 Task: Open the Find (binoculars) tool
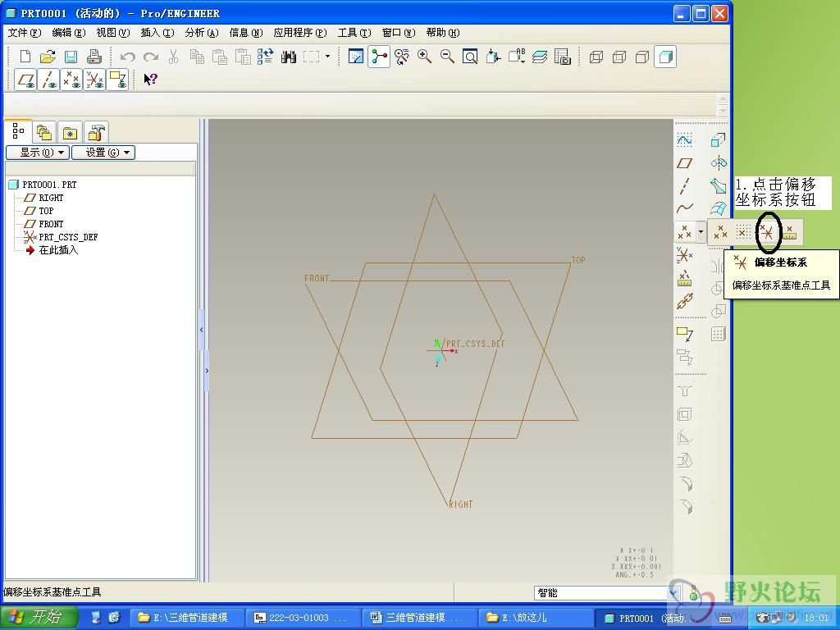click(289, 57)
